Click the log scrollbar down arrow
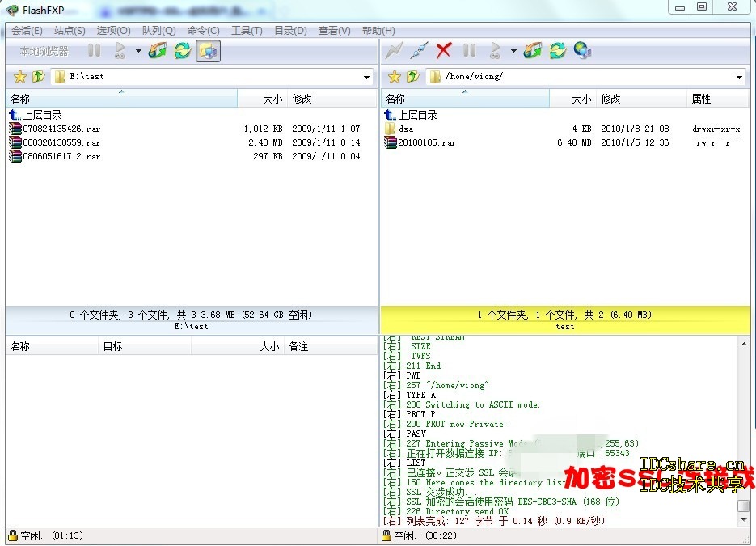 (x=744, y=520)
